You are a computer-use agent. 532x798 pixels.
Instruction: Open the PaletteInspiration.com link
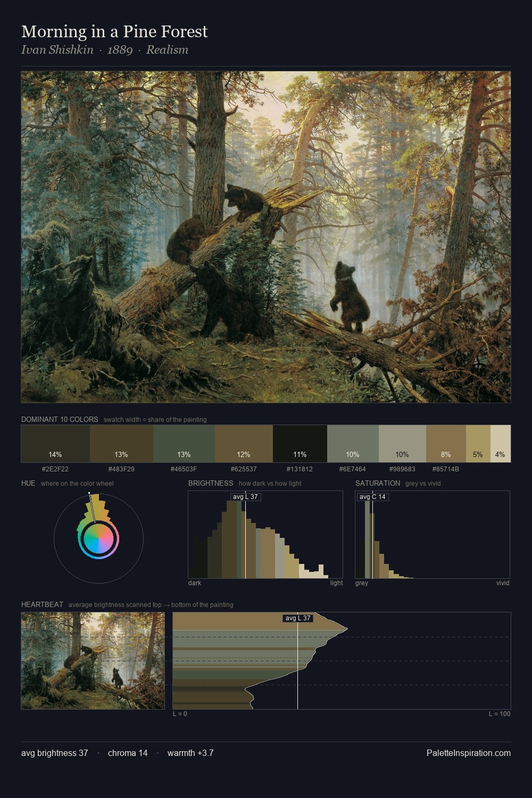pos(469,753)
